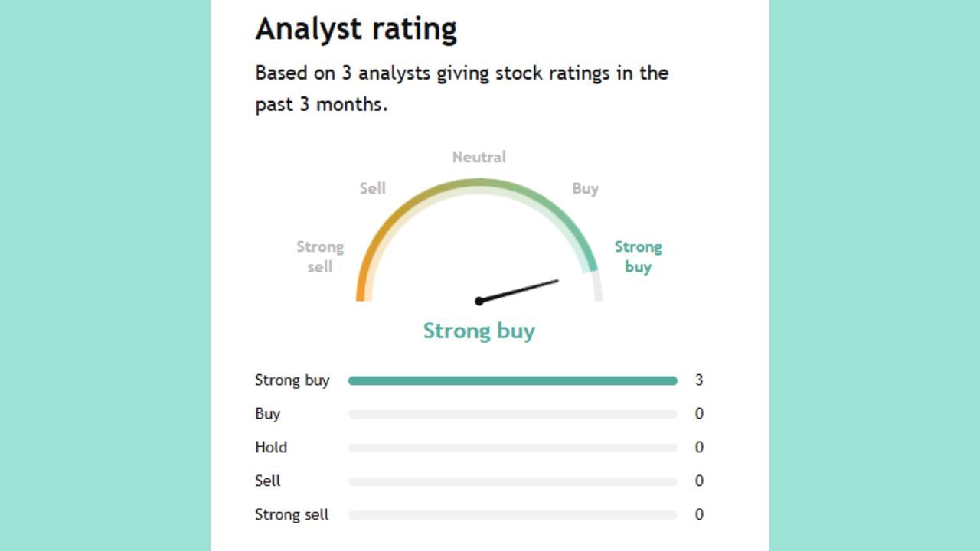Viewport: 980px width, 551px height.
Task: Click the count "0" on the Hold row
Action: [x=699, y=448]
